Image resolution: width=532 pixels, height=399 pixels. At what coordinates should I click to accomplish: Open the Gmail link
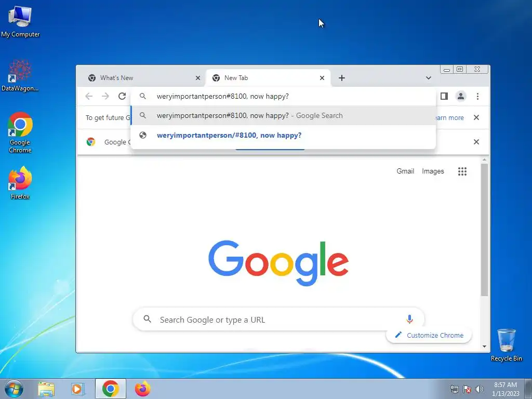(405, 171)
